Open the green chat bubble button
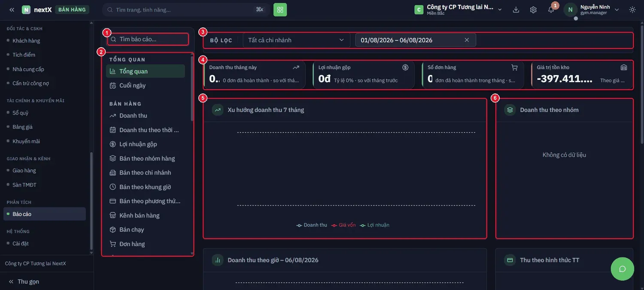Viewport: 644px width, 290px height. (x=622, y=269)
